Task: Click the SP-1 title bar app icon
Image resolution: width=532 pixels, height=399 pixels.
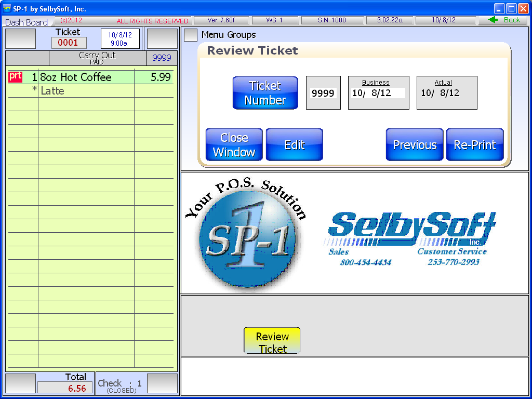Action: (x=7, y=8)
